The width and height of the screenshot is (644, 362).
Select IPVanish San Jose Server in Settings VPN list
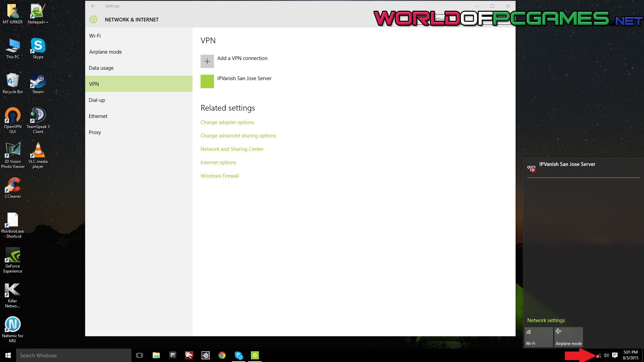click(236, 81)
